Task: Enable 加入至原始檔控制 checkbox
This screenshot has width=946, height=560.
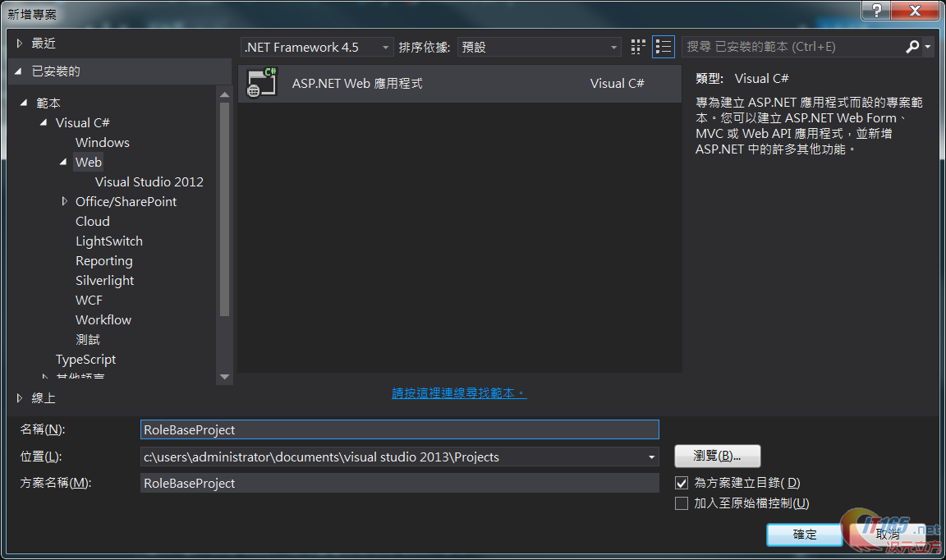Action: [x=682, y=503]
